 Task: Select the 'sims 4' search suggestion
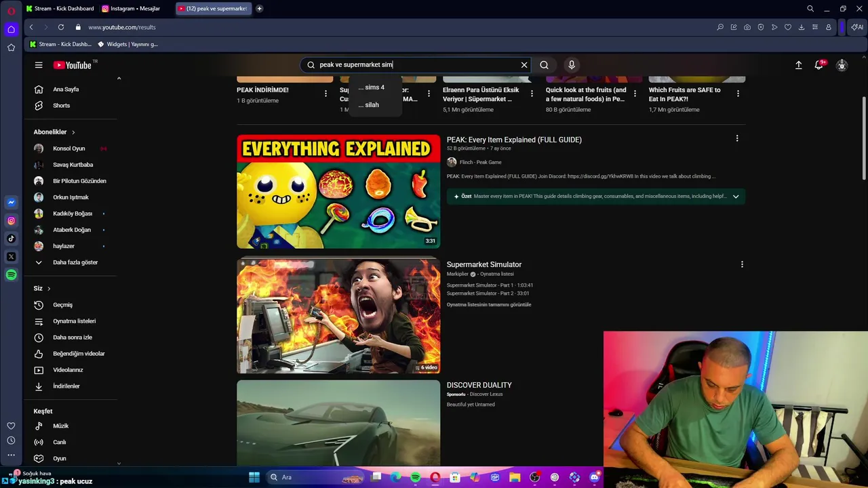point(372,87)
